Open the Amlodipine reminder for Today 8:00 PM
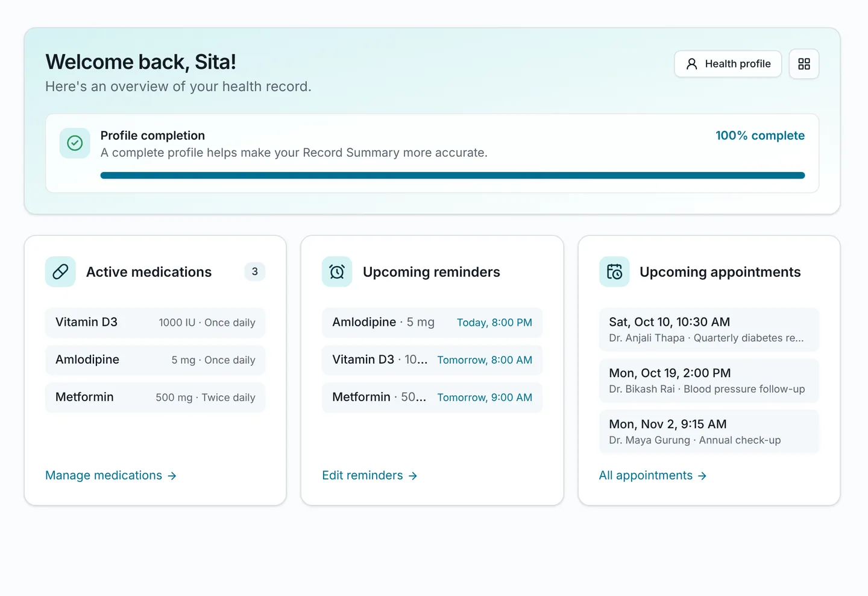Image resolution: width=868 pixels, height=596 pixels. pos(432,323)
